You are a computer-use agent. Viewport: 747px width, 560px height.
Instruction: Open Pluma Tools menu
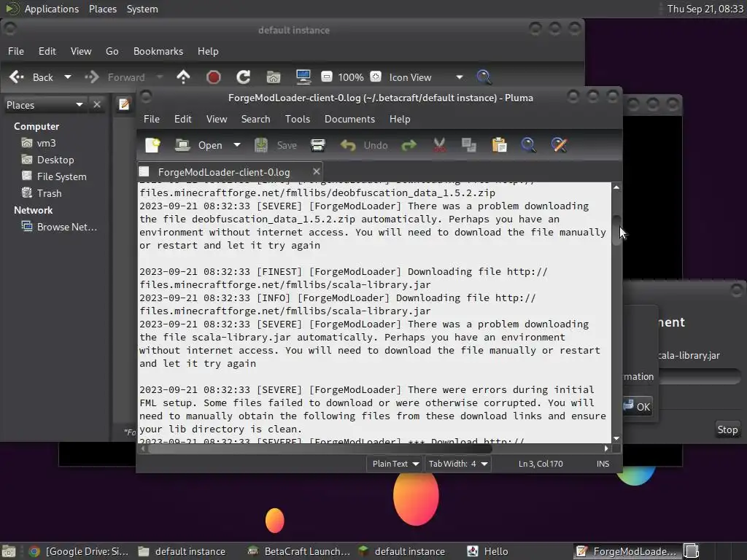(x=298, y=119)
